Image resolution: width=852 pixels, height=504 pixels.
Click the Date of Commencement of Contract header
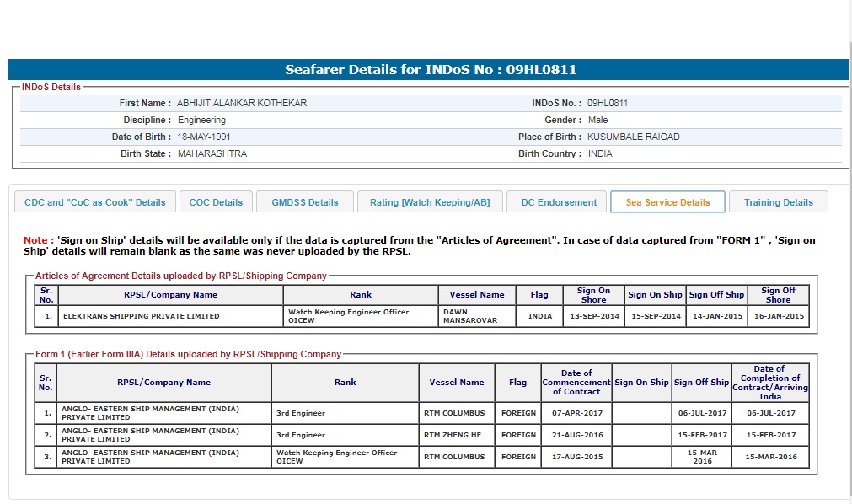576,382
